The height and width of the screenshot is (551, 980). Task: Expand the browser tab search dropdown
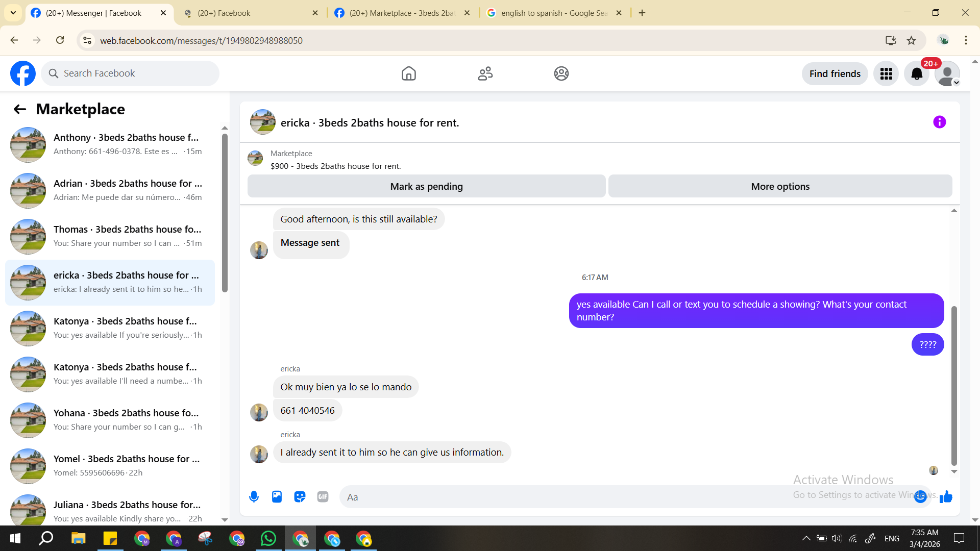pos(13,13)
